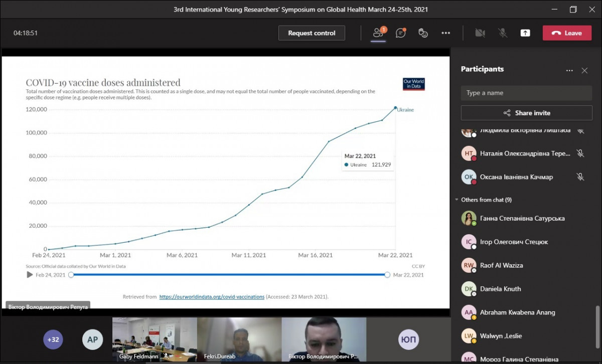This screenshot has height=364, width=602.
Task: Collapse the Others from chat section
Action: click(x=456, y=200)
